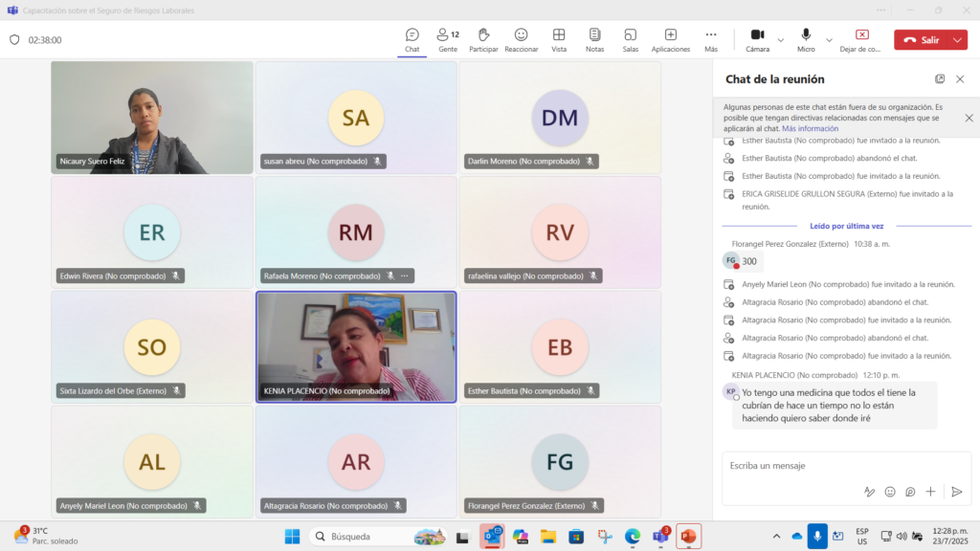Open the Más información link

point(810,129)
